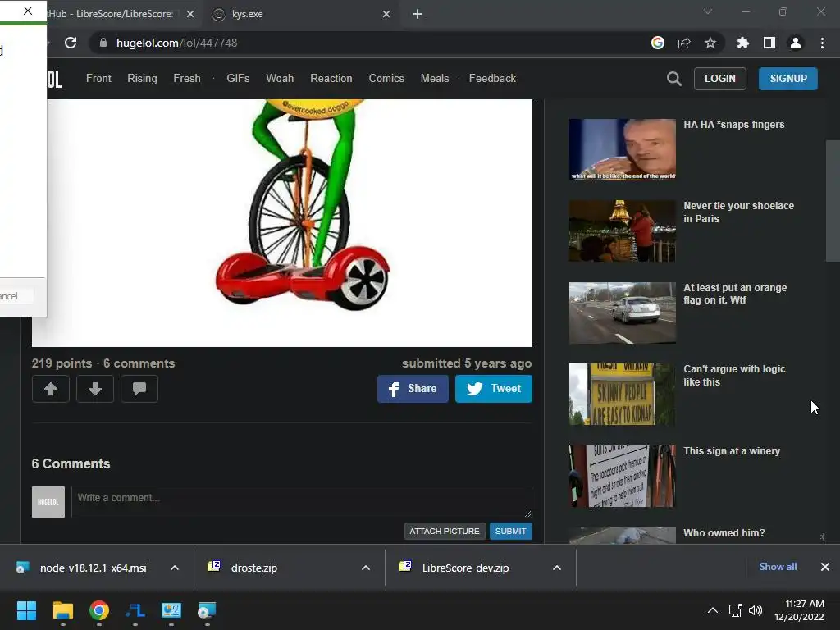Open the Woah category
The height and width of the screenshot is (630, 840).
coord(280,78)
